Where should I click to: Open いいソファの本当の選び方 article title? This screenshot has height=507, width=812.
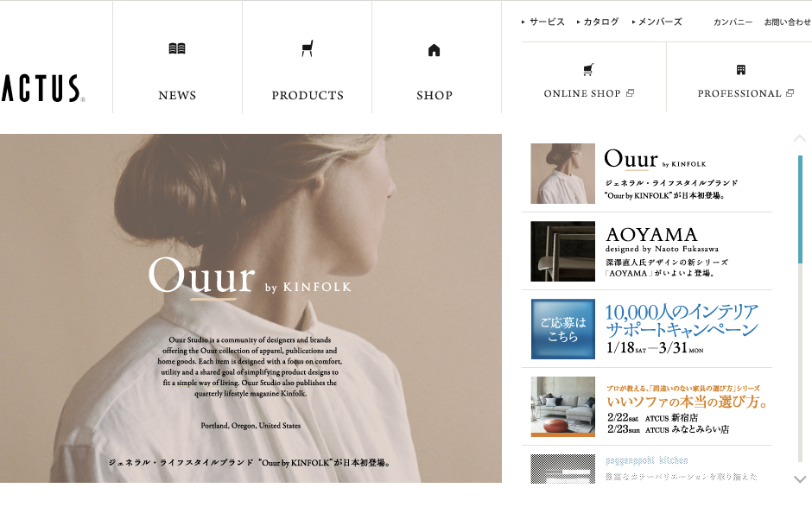coord(688,402)
